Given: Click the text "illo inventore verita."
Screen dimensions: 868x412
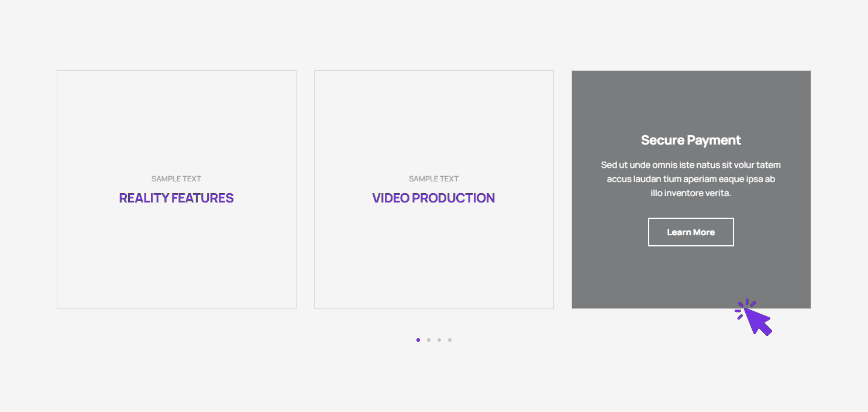Looking at the screenshot, I should coord(691,193).
